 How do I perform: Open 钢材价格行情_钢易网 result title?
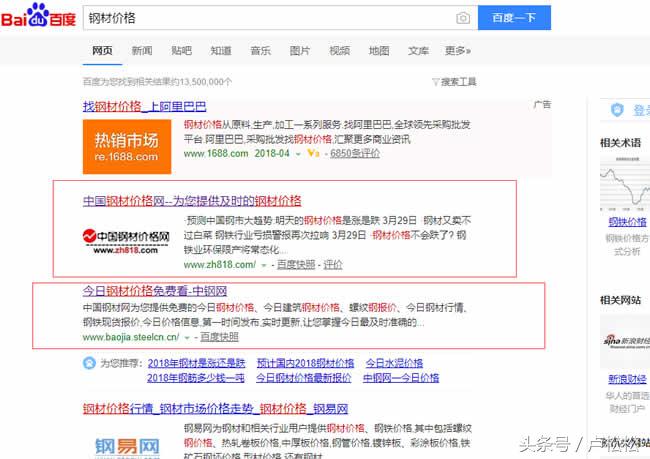[215, 409]
